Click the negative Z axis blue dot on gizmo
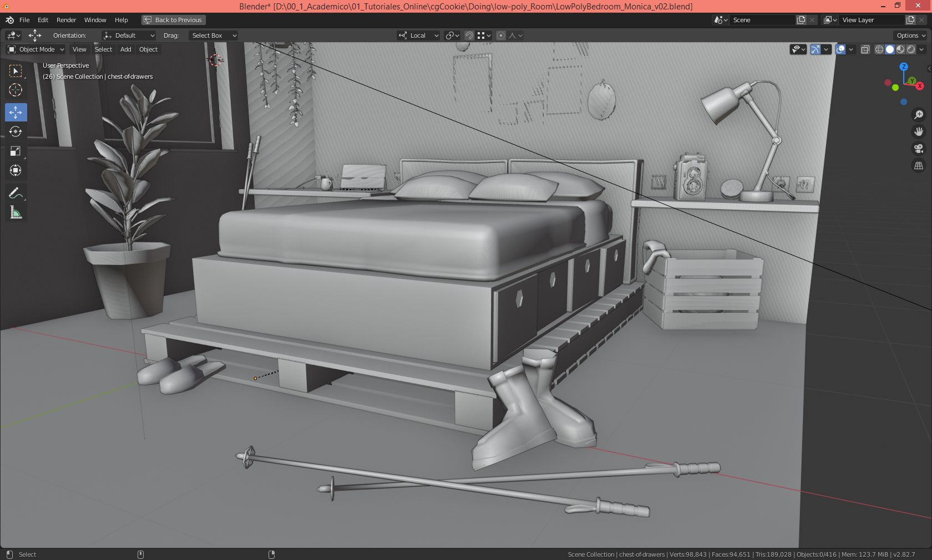Viewport: 932px width, 560px height. point(904,102)
